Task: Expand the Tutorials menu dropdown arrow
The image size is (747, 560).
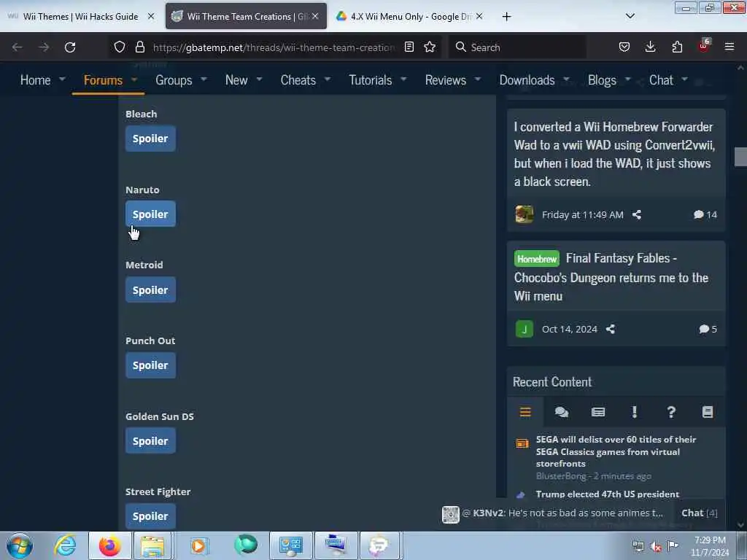Action: (x=403, y=79)
